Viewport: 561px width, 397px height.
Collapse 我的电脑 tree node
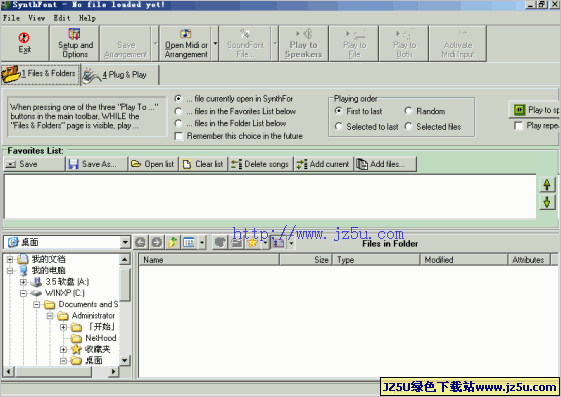[x=10, y=271]
